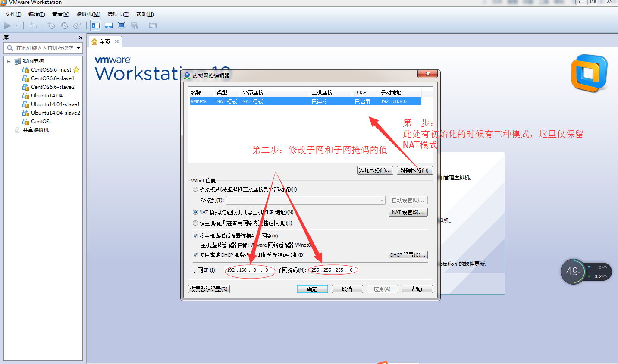Select the CentOS6.6-mast virtual machine
Viewport: 618px width, 364px height.
coord(51,69)
